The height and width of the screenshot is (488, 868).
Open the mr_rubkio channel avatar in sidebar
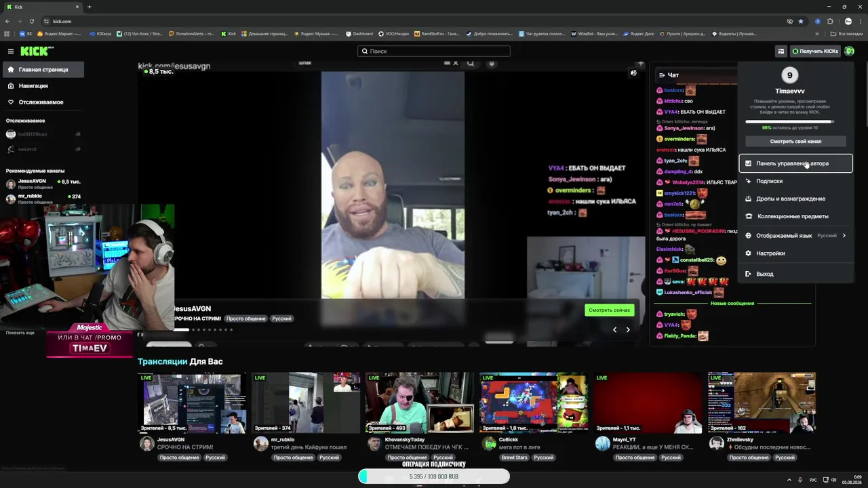coord(11,199)
